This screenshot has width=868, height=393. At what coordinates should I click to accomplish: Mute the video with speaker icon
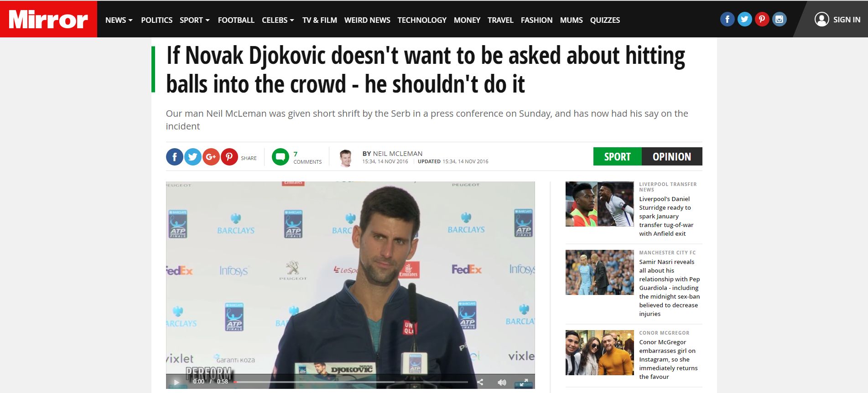pyautogui.click(x=502, y=382)
